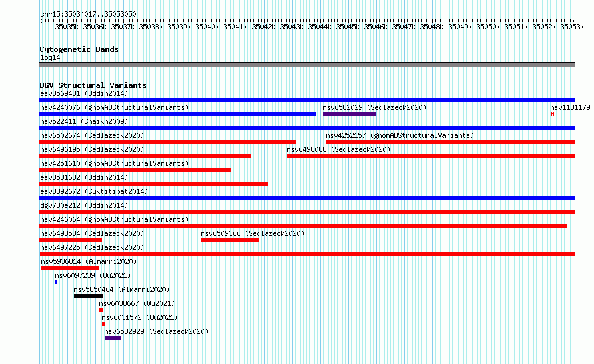The image size is (594, 364).
Task: Click the 35043k ruler tick label
Action: (x=292, y=27)
